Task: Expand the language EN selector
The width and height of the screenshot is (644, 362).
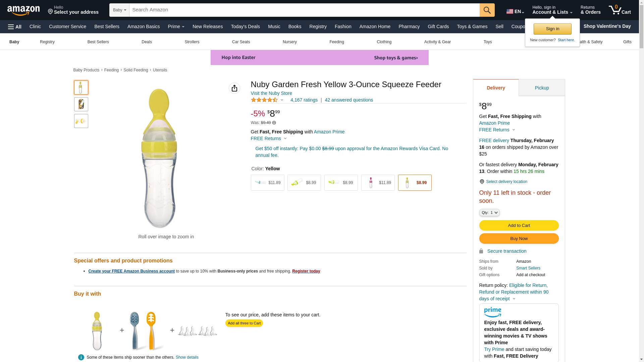Action: click(x=515, y=11)
